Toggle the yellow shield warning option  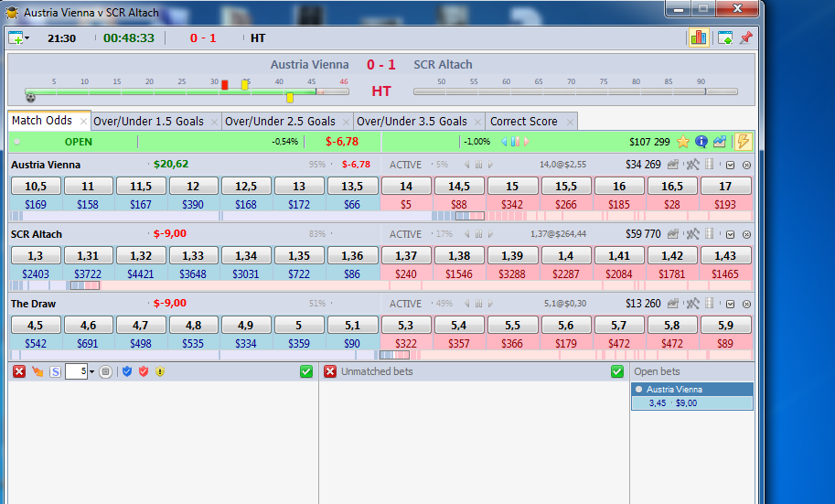point(160,371)
